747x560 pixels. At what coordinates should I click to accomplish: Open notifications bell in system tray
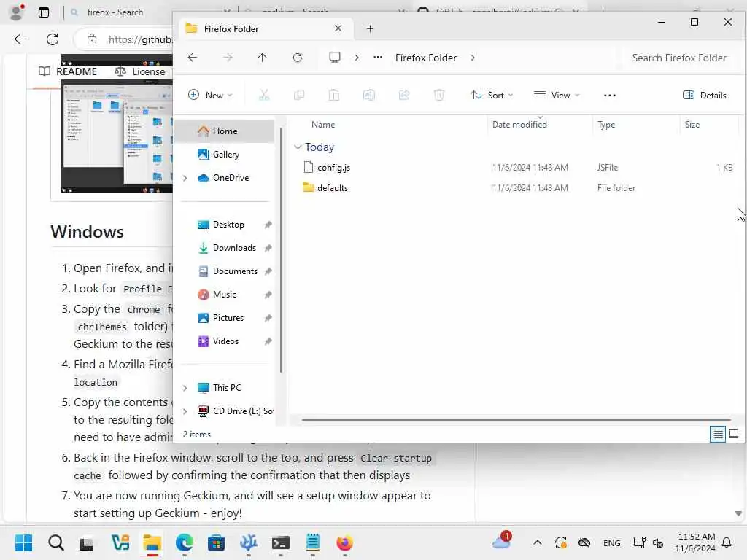(727, 542)
